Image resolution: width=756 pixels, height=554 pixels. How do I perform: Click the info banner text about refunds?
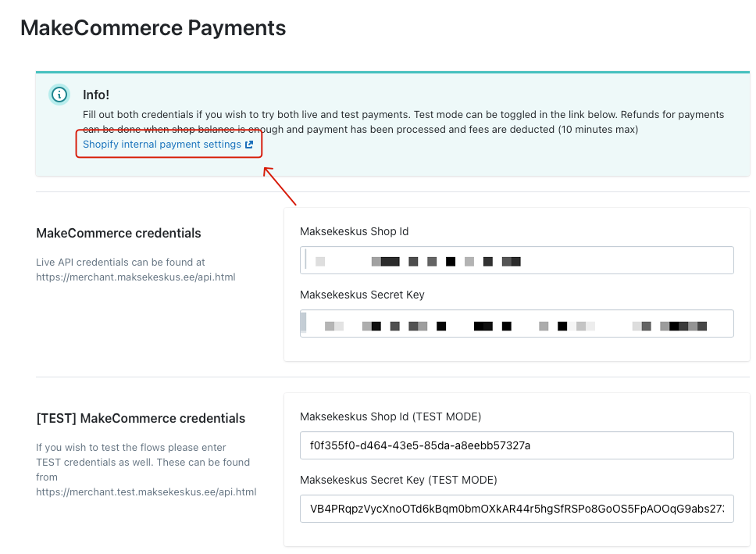[x=359, y=129]
